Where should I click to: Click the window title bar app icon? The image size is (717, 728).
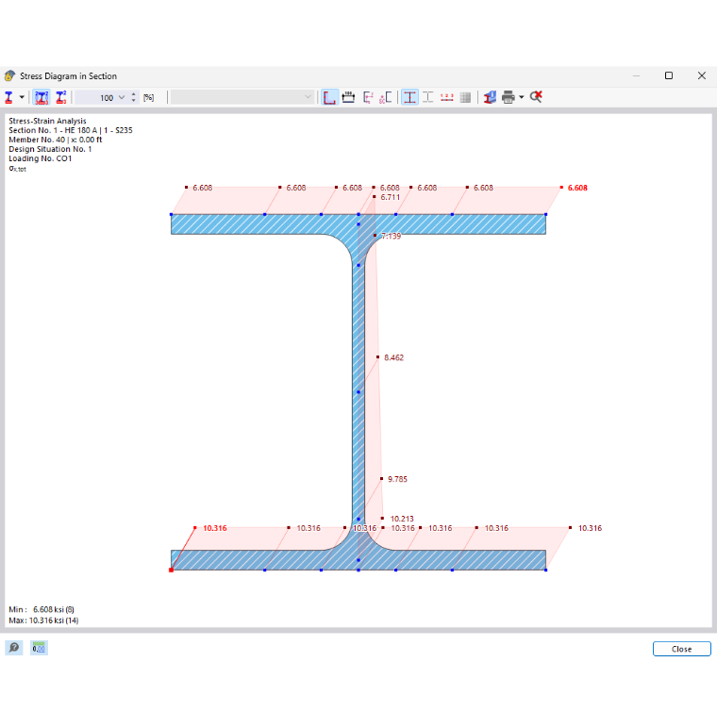pos(9,75)
